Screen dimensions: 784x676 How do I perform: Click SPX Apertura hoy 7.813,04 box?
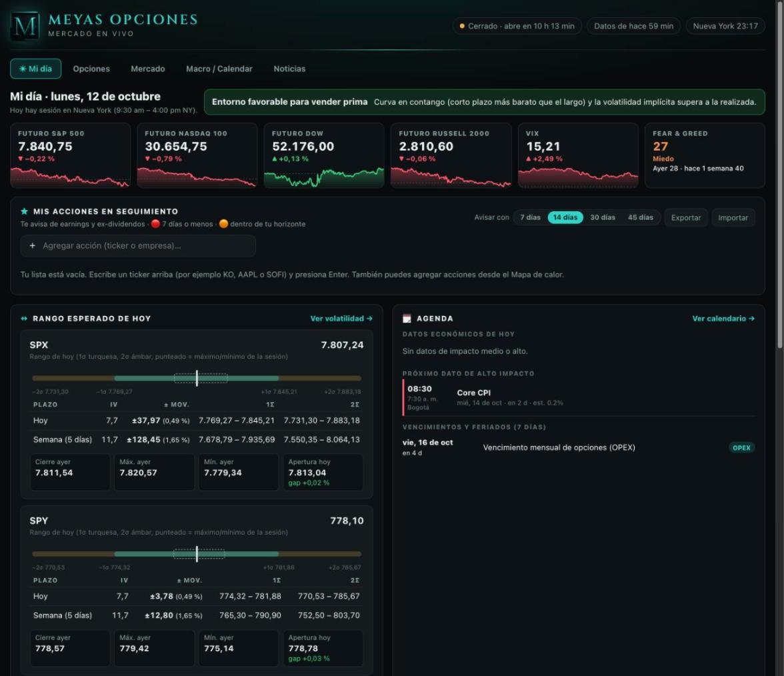(x=323, y=472)
